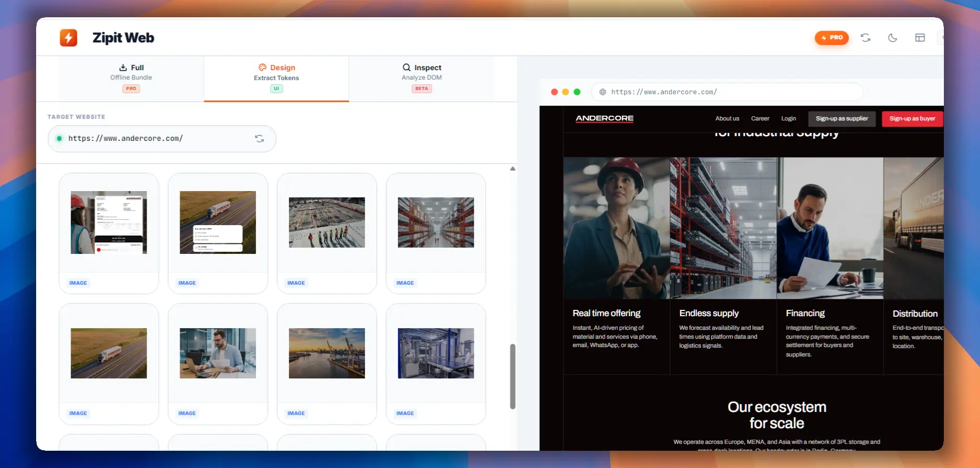Click the TARGET WEBSITE label
The height and width of the screenshot is (468, 980).
point(76,117)
